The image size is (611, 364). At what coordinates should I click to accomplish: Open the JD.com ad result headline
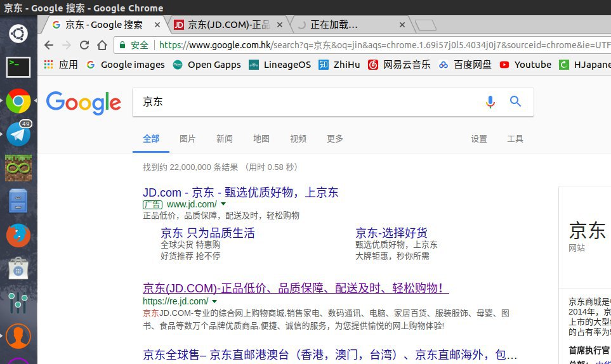[x=240, y=192]
